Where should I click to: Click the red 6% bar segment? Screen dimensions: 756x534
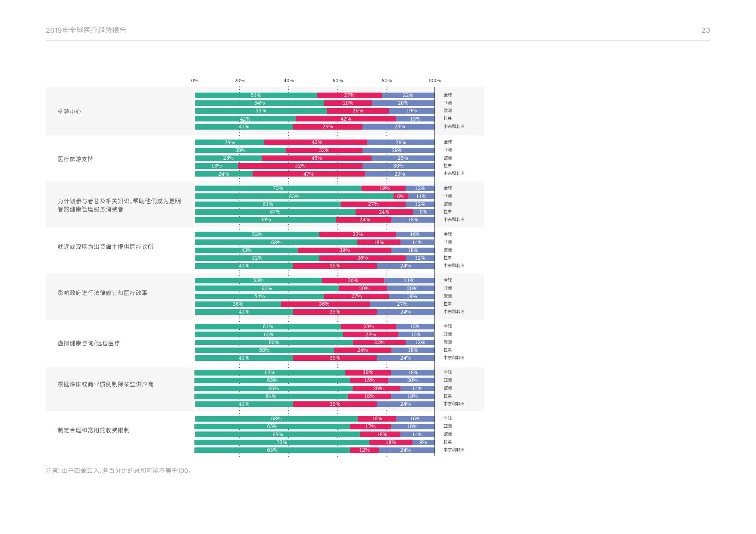[x=400, y=196]
